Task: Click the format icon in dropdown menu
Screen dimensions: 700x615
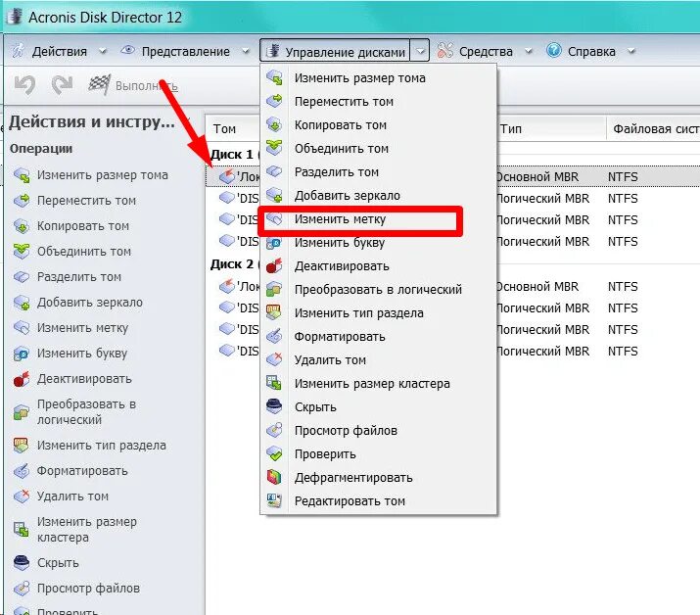Action: click(274, 336)
